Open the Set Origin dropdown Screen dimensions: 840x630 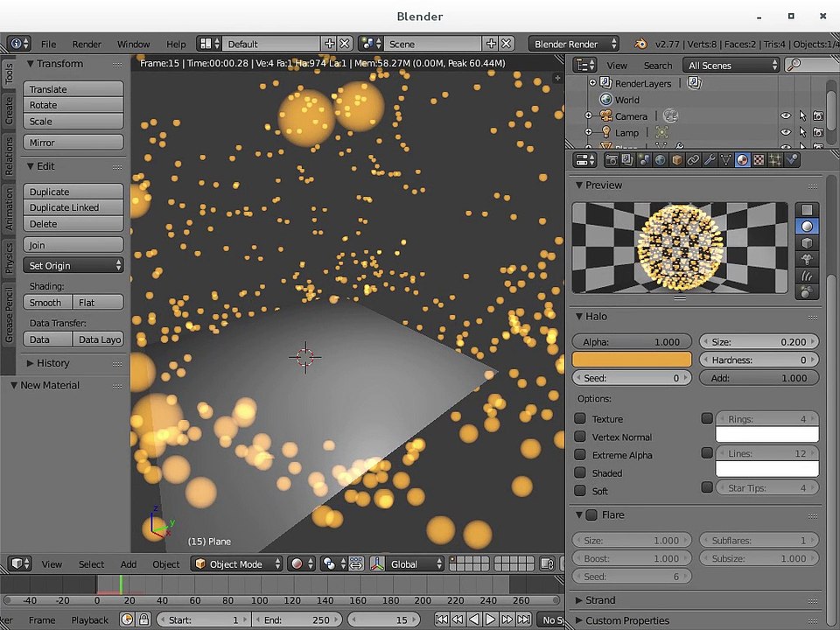pos(73,265)
